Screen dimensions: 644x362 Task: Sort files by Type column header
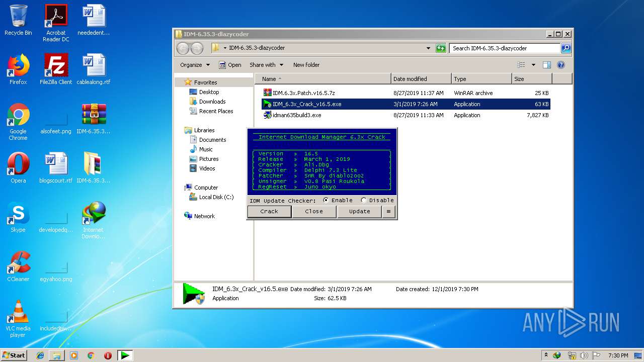(x=481, y=79)
